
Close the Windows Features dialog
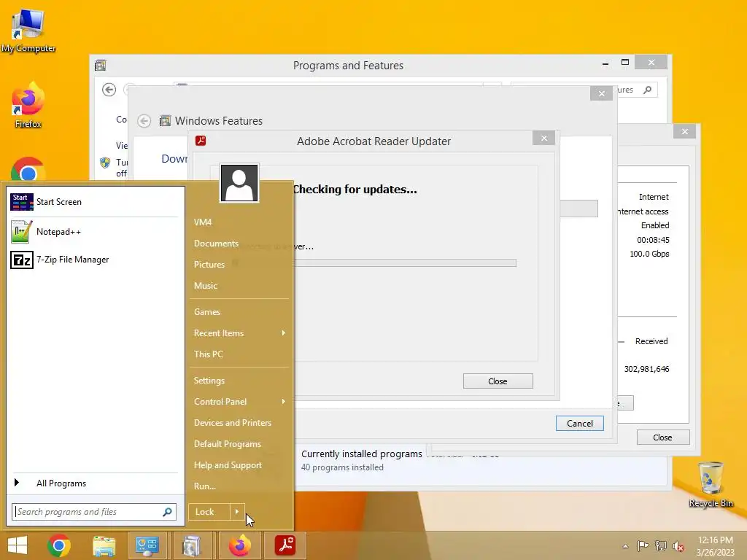pyautogui.click(x=602, y=94)
